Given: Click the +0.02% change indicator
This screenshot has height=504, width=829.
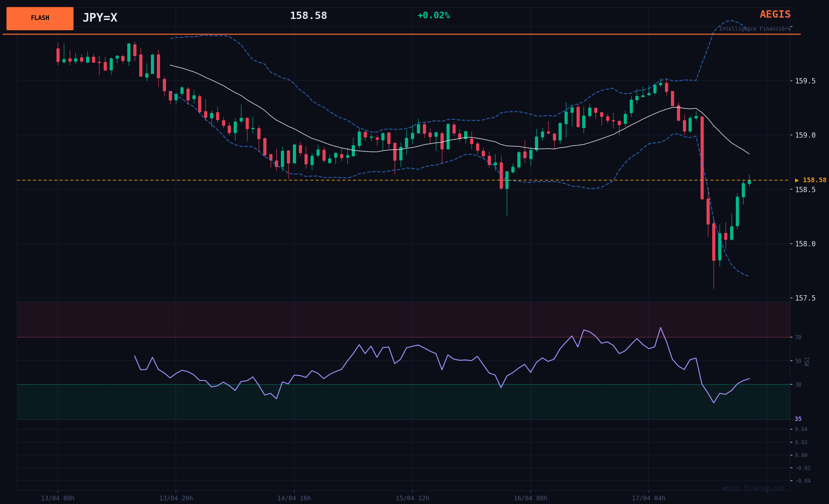Looking at the screenshot, I should (433, 16).
